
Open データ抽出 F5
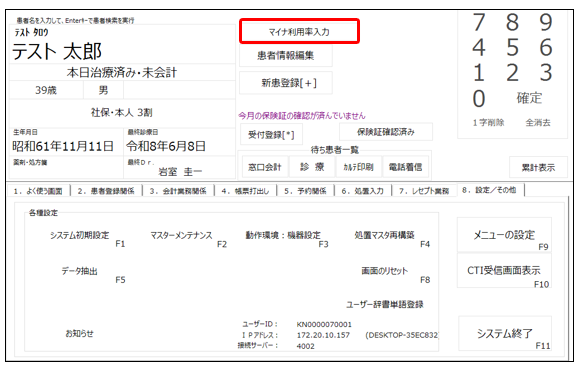pos(80,271)
